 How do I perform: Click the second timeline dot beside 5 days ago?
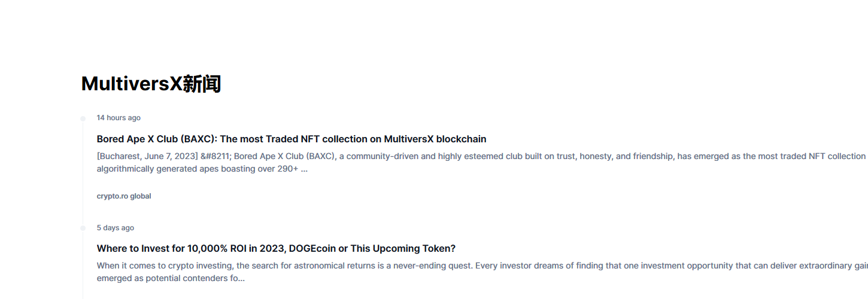83,228
